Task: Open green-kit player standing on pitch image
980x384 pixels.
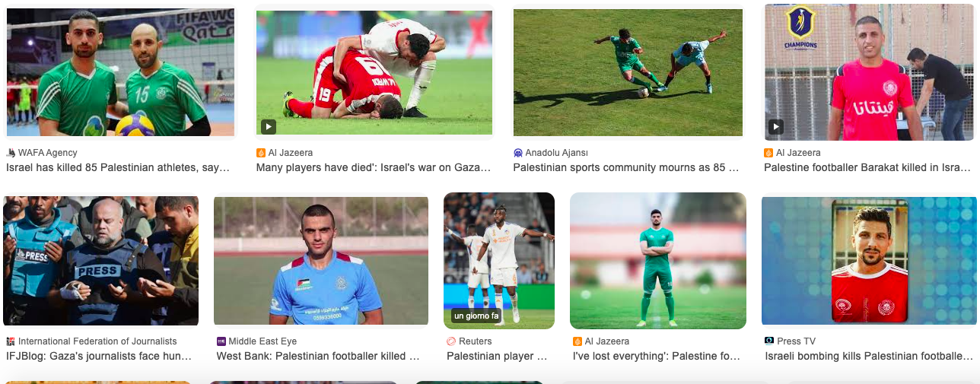Action: point(658,261)
